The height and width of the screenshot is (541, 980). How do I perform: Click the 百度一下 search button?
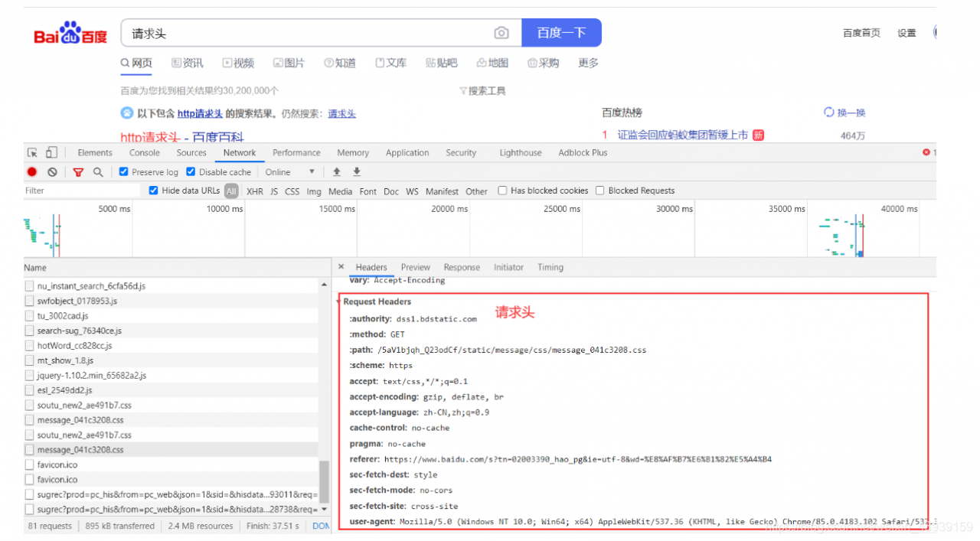coord(561,33)
